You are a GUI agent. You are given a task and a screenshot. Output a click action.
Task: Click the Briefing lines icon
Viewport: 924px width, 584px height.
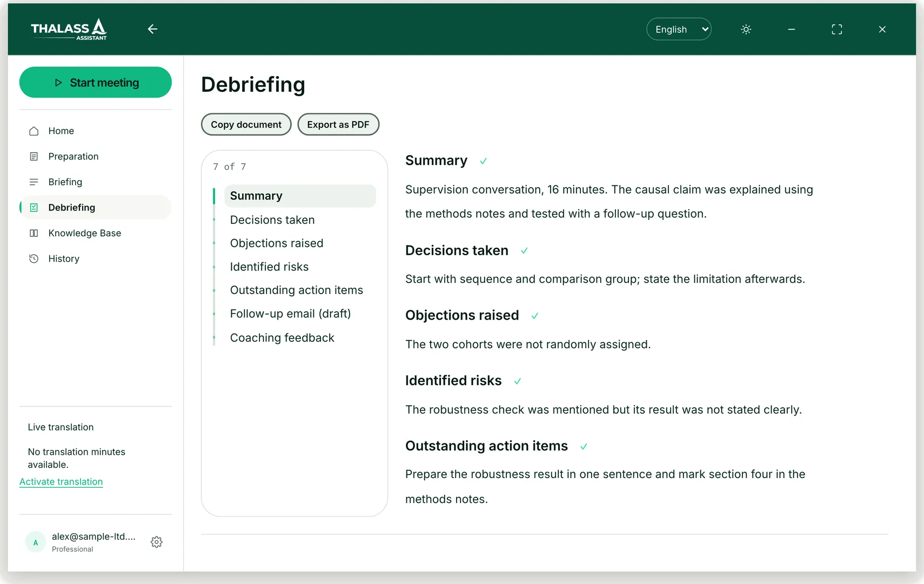coord(34,182)
